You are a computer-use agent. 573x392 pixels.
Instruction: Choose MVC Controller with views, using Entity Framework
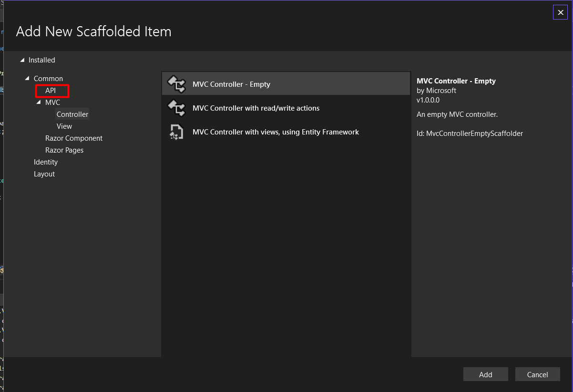(276, 132)
